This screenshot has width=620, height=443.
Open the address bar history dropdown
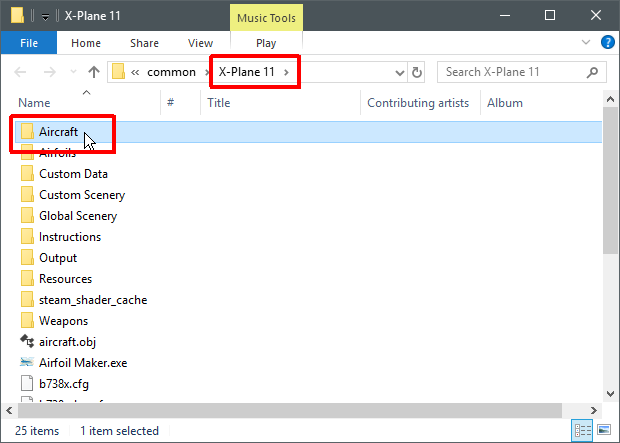coord(400,72)
